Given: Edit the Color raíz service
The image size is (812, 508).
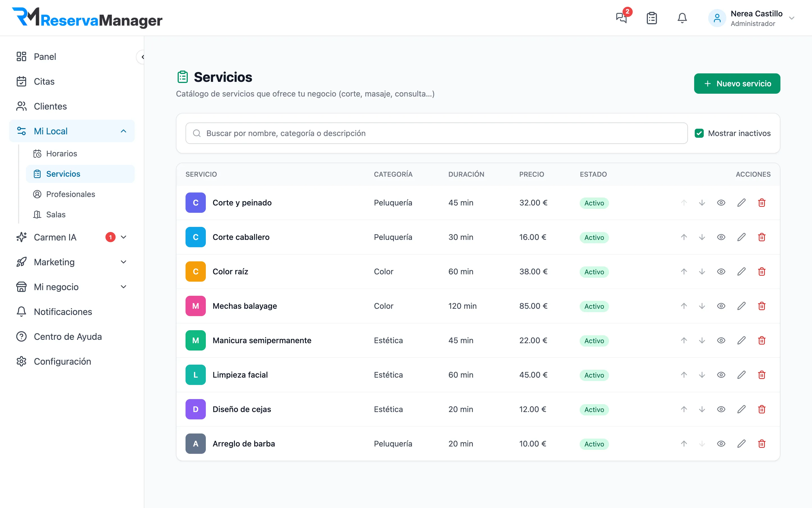Looking at the screenshot, I should 742,271.
